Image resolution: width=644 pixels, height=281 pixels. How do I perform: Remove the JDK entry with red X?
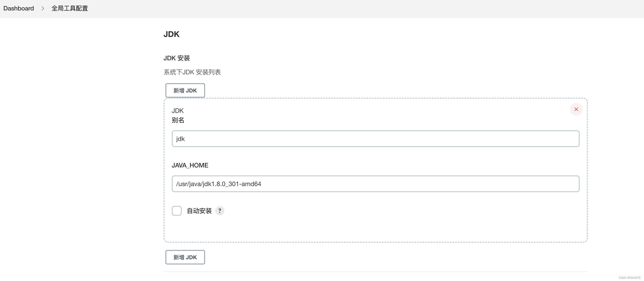576,109
